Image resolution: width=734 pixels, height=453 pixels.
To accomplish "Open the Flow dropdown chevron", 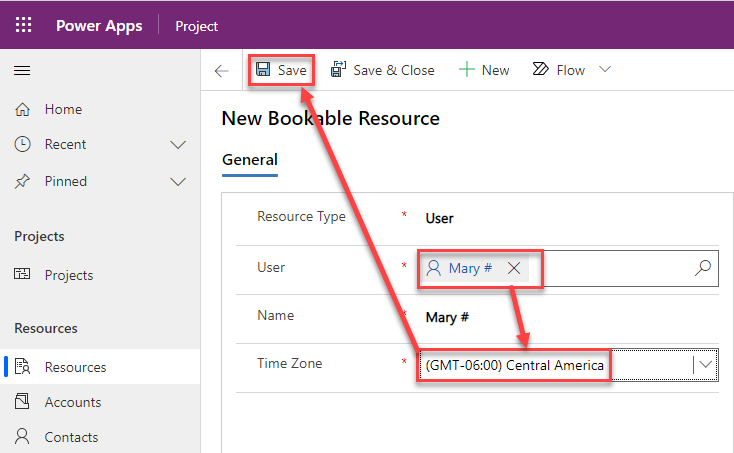I will pos(604,70).
